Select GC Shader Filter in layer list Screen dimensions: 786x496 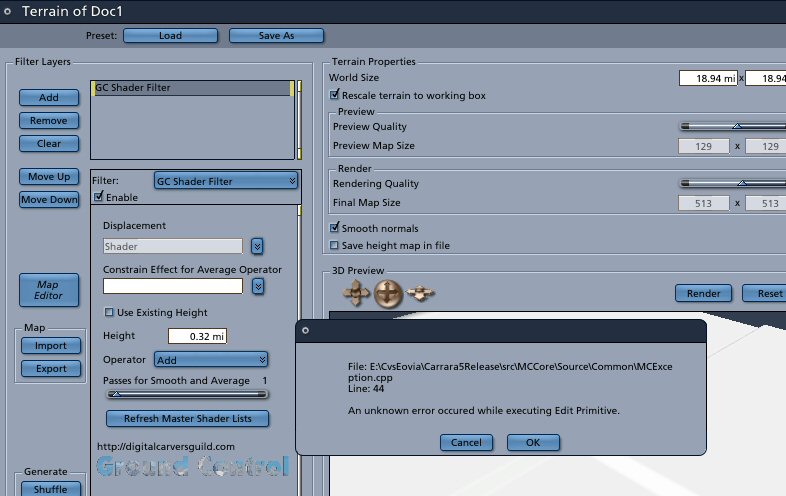pos(193,88)
